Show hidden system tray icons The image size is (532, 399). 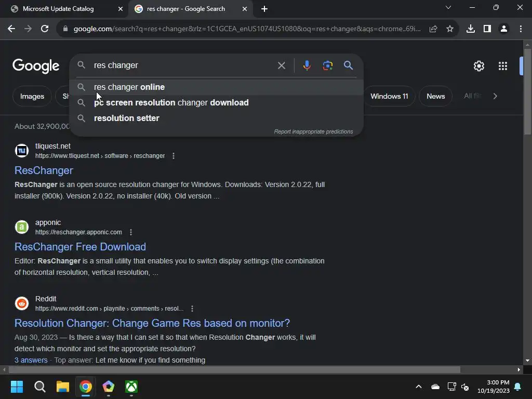(x=419, y=387)
